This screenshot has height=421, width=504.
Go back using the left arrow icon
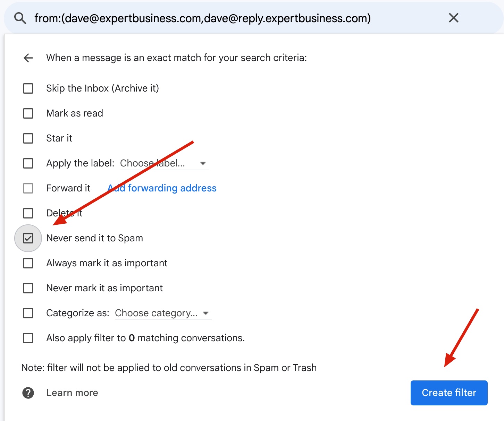click(x=28, y=58)
